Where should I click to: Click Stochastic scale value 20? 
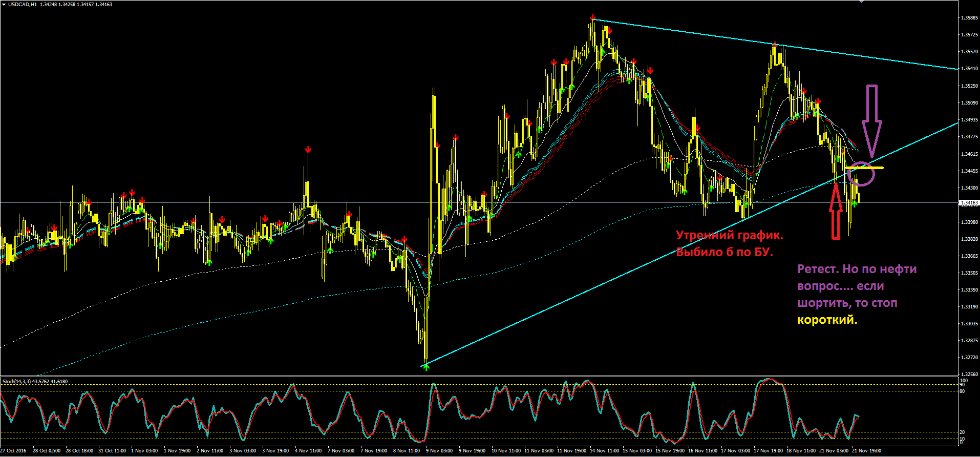963,432
